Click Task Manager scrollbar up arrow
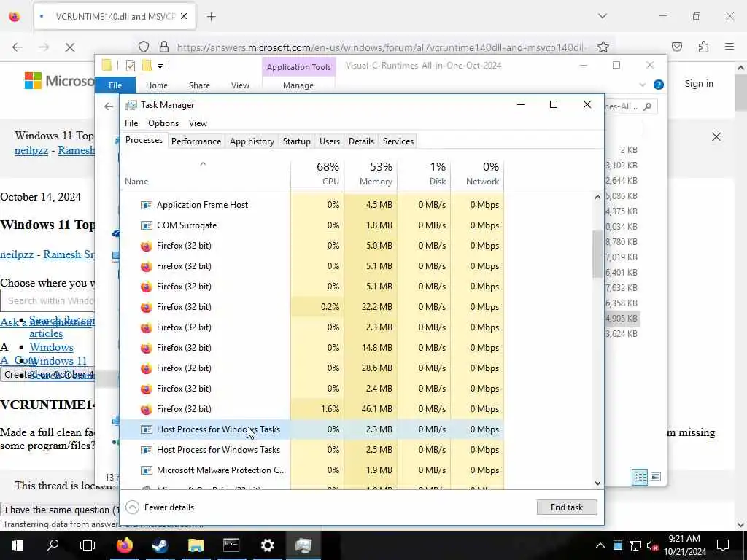The image size is (747, 560). (597, 197)
